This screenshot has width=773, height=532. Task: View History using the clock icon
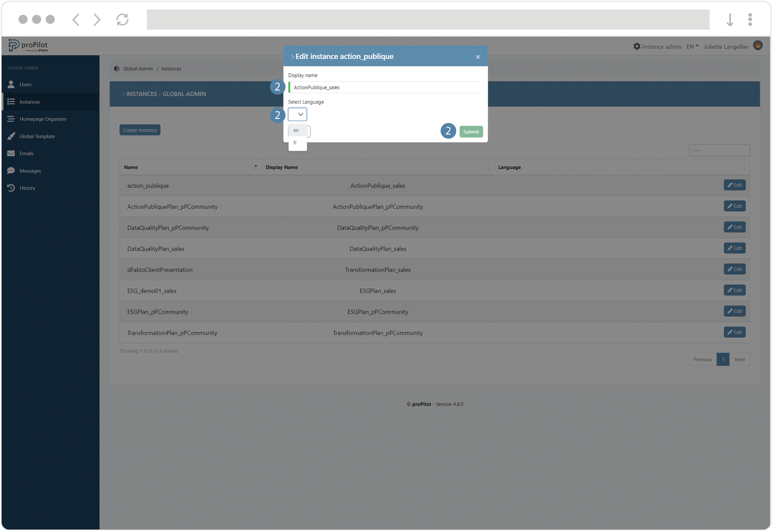pyautogui.click(x=12, y=188)
